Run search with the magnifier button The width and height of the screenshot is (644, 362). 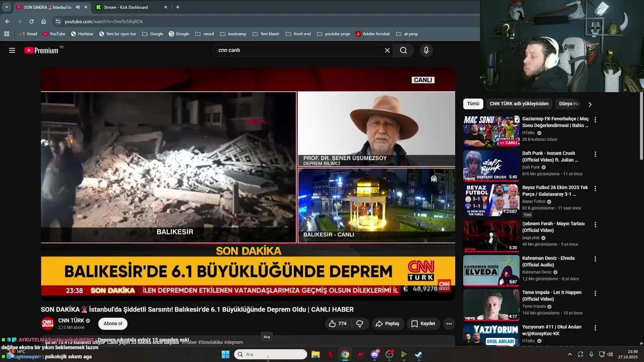pos(404,50)
